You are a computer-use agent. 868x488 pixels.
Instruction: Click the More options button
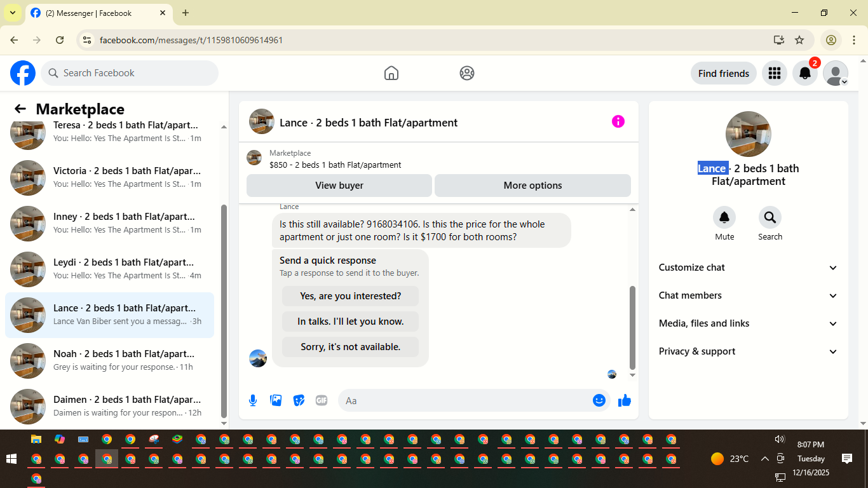coord(532,186)
